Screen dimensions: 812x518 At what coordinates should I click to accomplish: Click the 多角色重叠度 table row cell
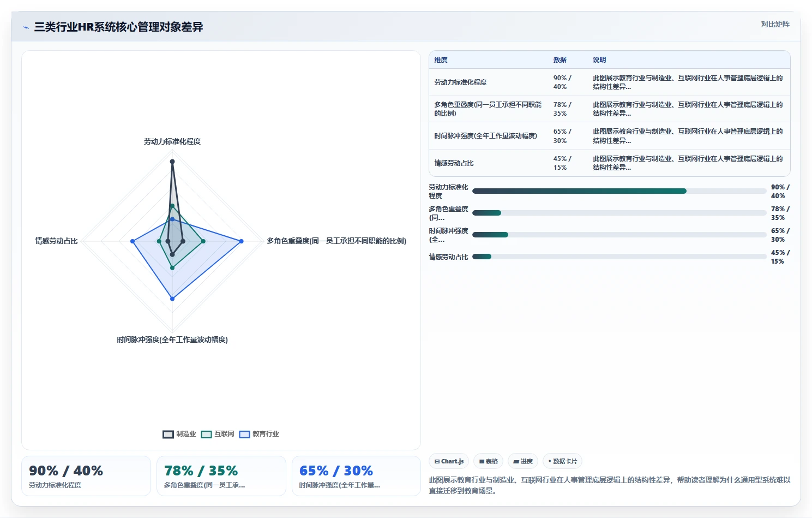click(x=488, y=109)
